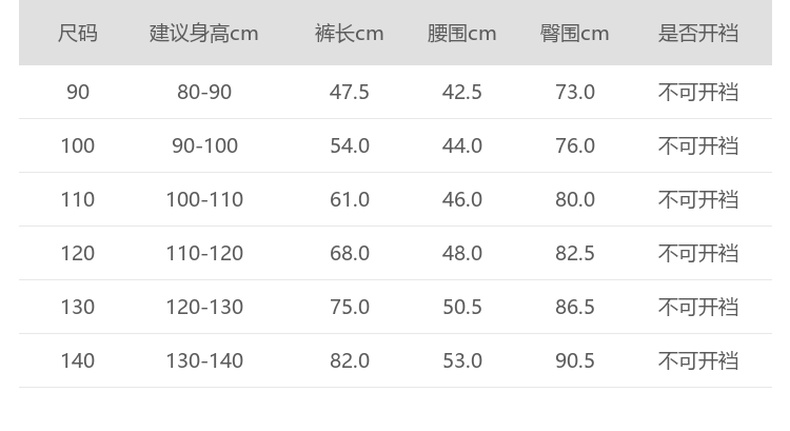Click the 建议身高cm column header
The height and width of the screenshot is (431, 790).
click(204, 33)
